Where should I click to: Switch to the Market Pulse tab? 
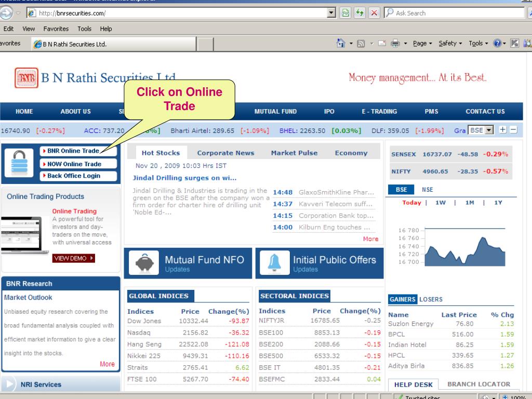(x=294, y=153)
